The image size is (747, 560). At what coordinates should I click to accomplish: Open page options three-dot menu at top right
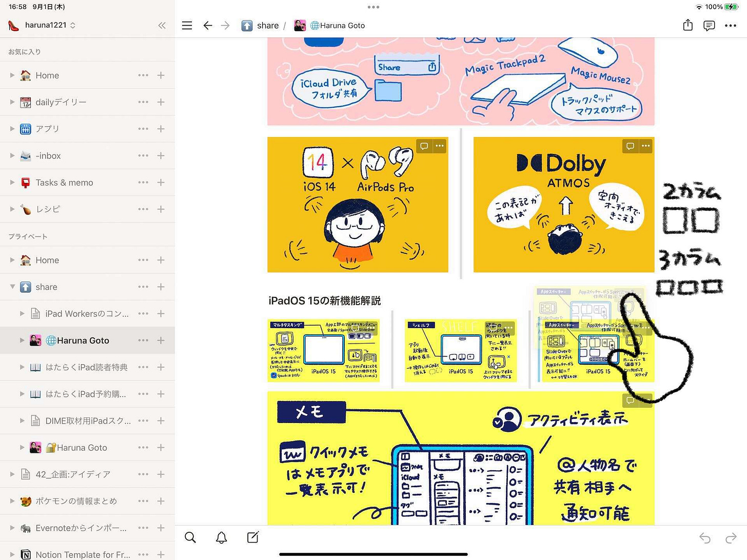click(x=731, y=26)
